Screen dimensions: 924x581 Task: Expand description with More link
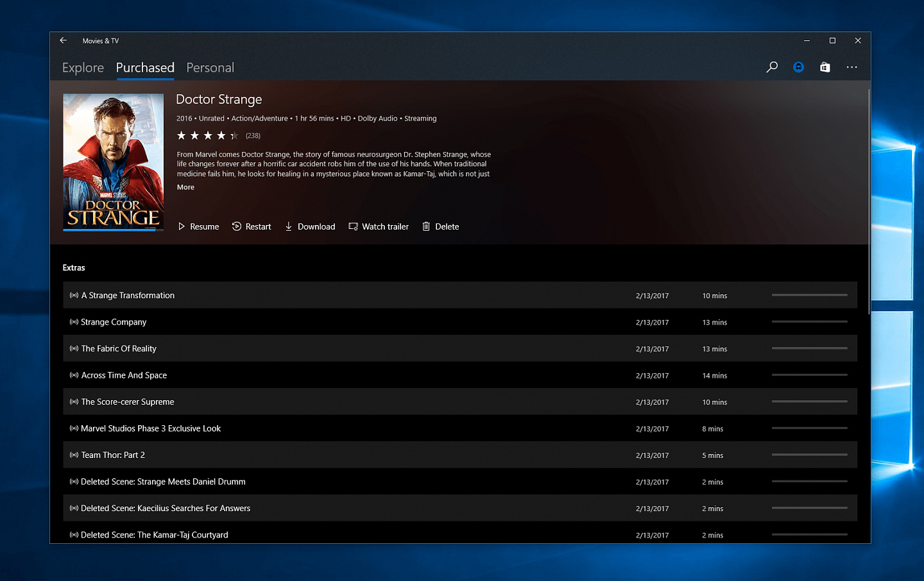click(x=185, y=187)
